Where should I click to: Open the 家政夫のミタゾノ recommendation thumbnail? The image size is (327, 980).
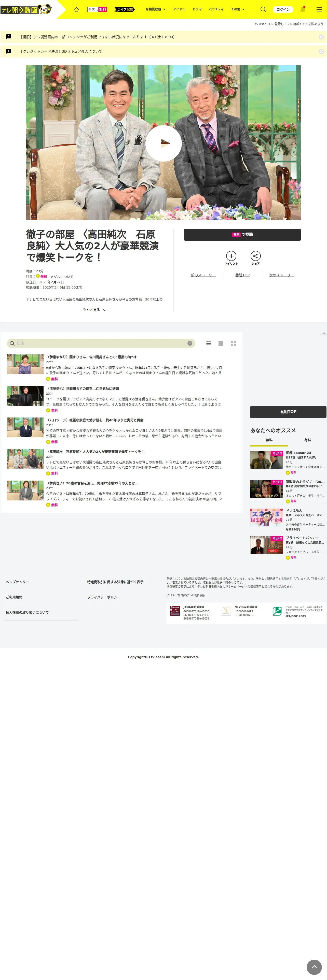click(266, 488)
